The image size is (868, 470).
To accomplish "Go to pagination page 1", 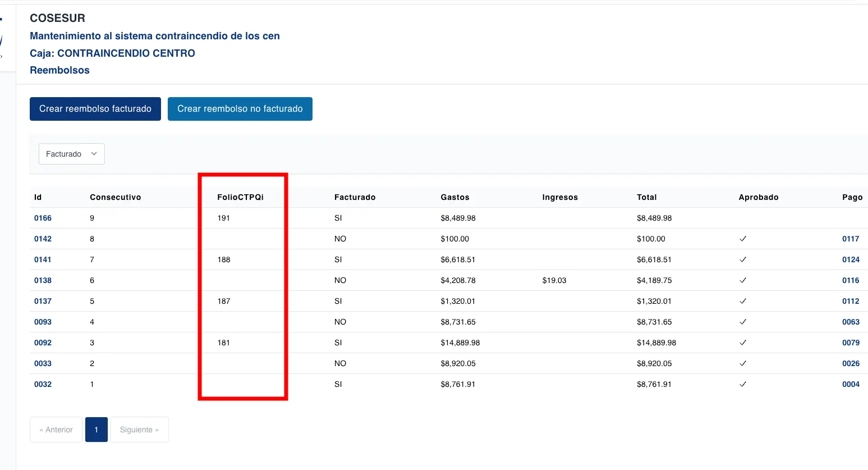I will coord(97,430).
